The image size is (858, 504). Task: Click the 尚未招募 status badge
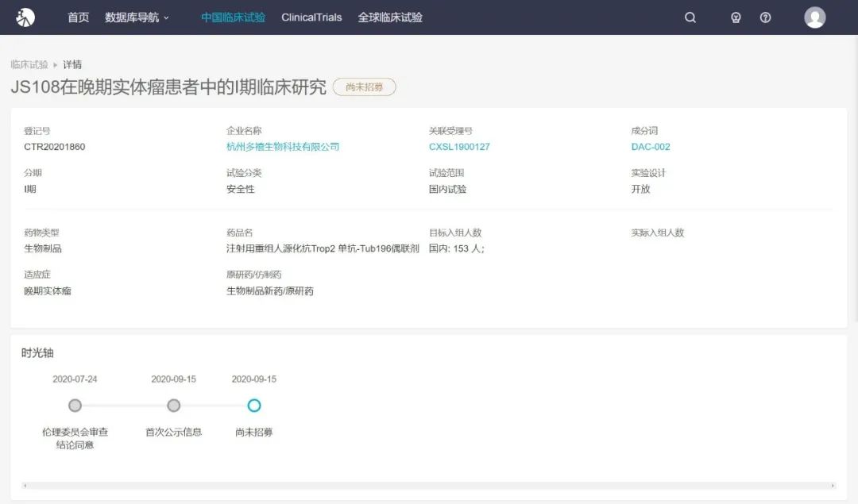click(x=364, y=87)
